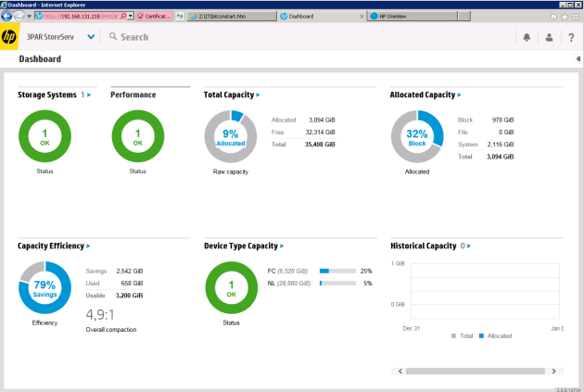Click the HP logo icon
This screenshot has width=584, height=392.
[x=10, y=37]
